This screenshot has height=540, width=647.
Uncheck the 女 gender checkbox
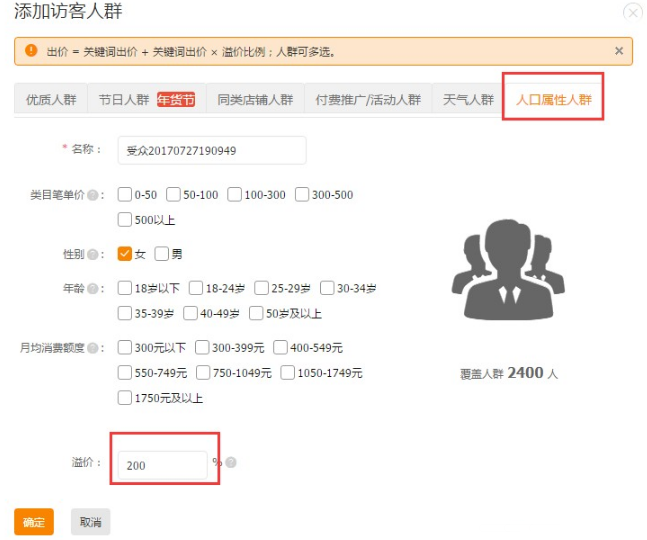coord(125,254)
